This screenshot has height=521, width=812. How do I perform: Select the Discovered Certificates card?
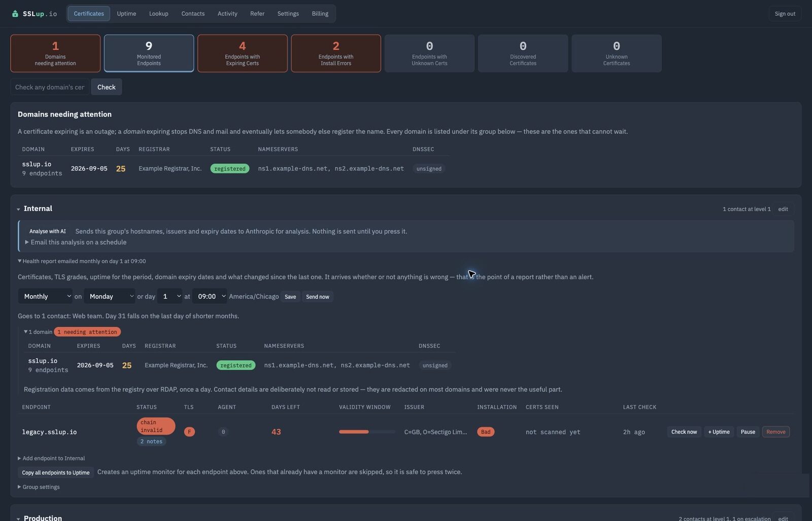[523, 53]
